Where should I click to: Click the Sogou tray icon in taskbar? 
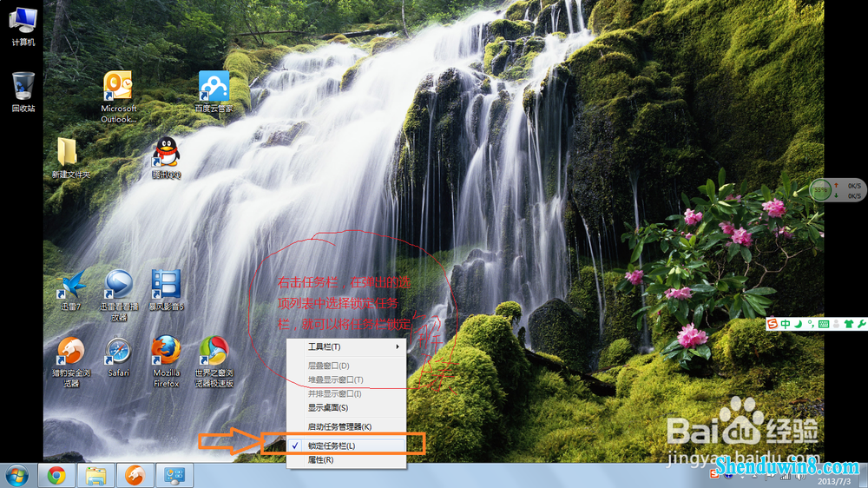pyautogui.click(x=714, y=474)
